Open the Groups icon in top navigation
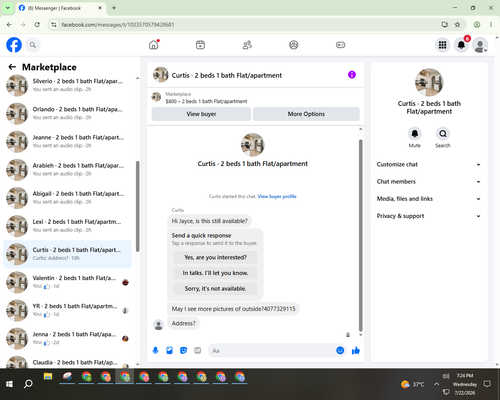Screen dimensions: 500x400 [x=294, y=45]
